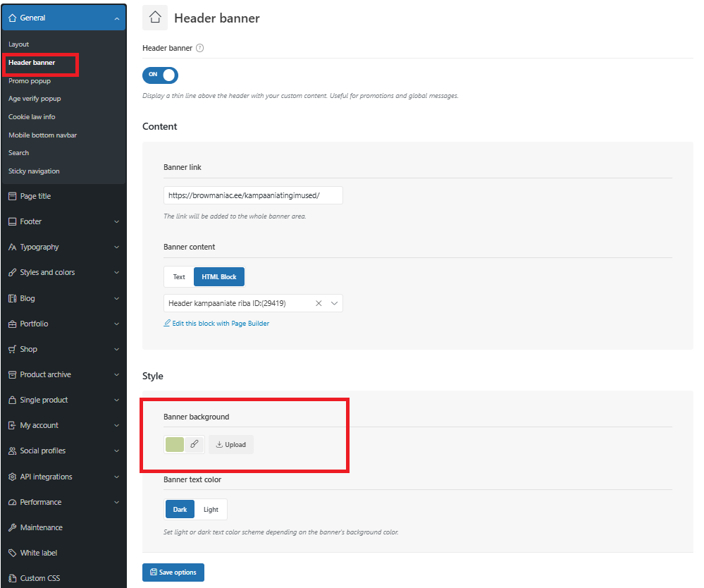Clear the selected HTML block with X
The width and height of the screenshot is (704, 588).
pyautogui.click(x=319, y=303)
